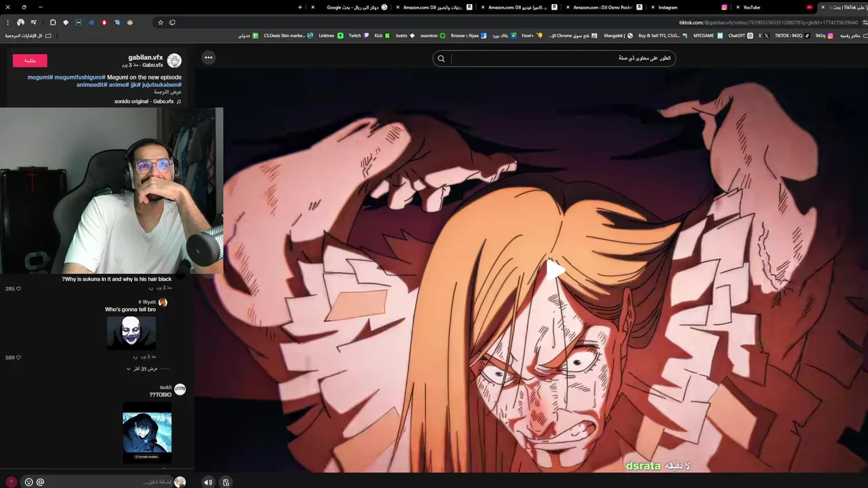
Task: Open the extensions puzzle icon
Action: point(53,22)
